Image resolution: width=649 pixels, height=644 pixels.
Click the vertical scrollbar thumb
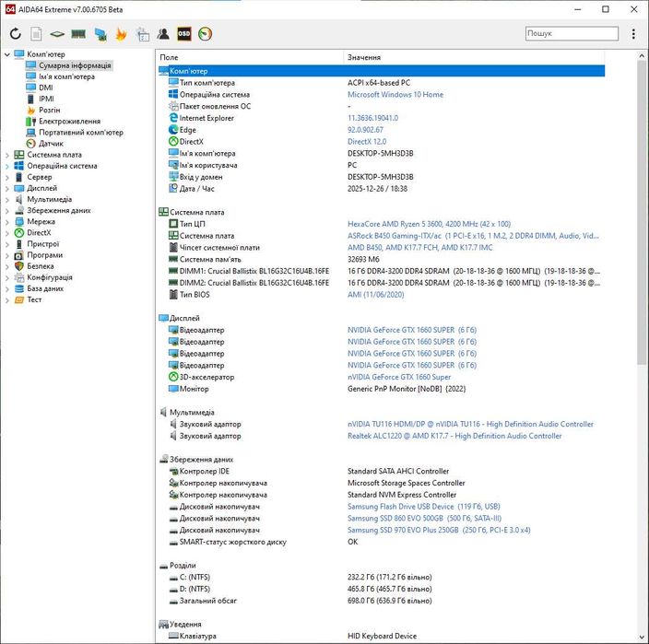[x=641, y=213]
